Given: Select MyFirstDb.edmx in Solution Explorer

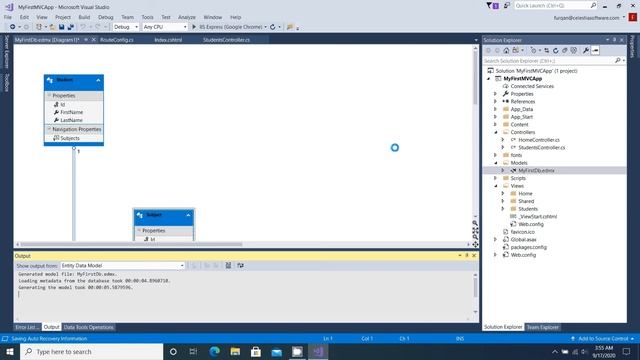Looking at the screenshot, I should point(536,171).
